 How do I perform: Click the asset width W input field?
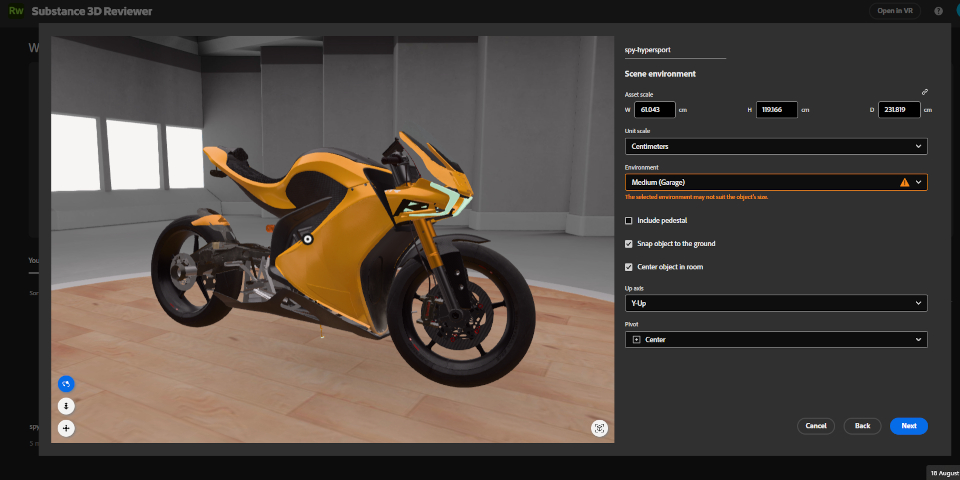point(654,110)
